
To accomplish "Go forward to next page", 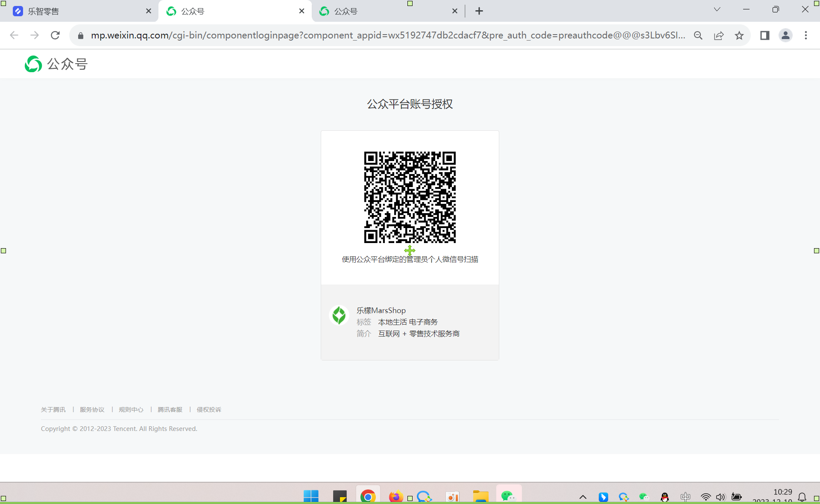I will (x=35, y=35).
